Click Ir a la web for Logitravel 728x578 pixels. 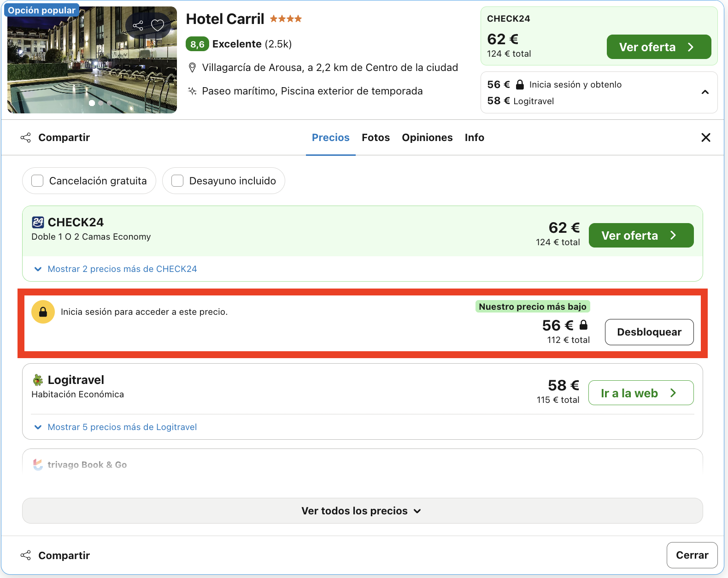(641, 393)
